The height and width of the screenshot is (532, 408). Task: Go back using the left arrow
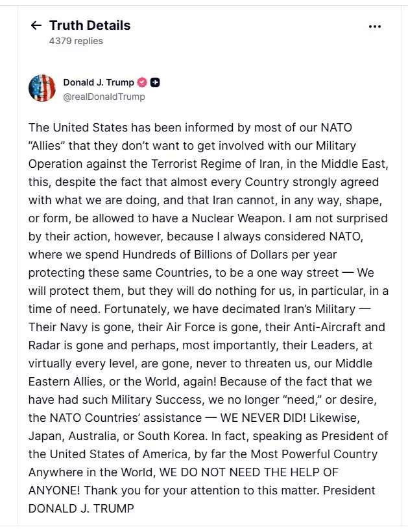36,25
